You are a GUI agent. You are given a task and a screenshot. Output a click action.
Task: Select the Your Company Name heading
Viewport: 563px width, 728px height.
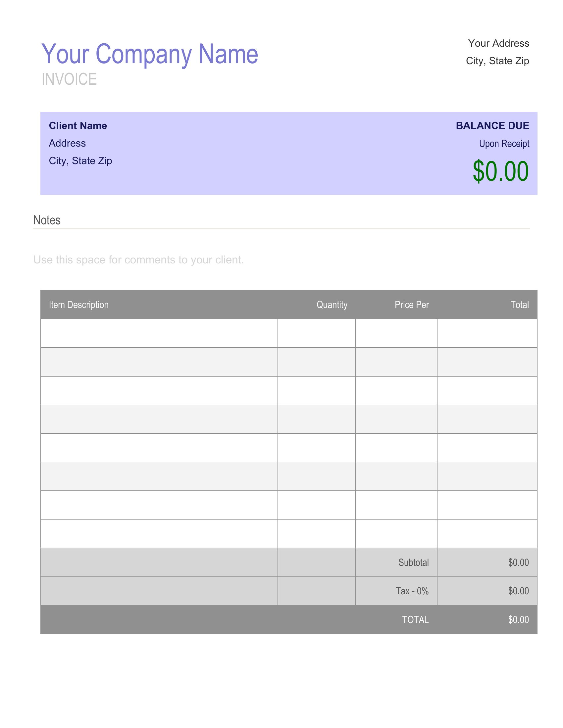tap(150, 54)
